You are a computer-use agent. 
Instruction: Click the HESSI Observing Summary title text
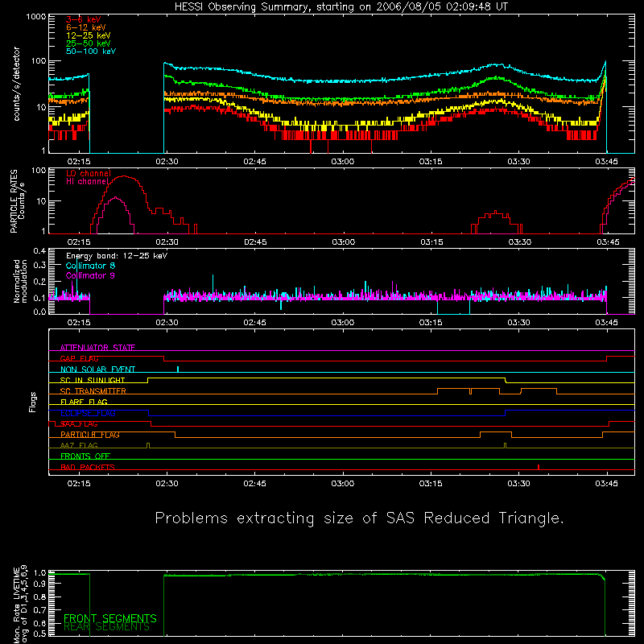click(341, 7)
